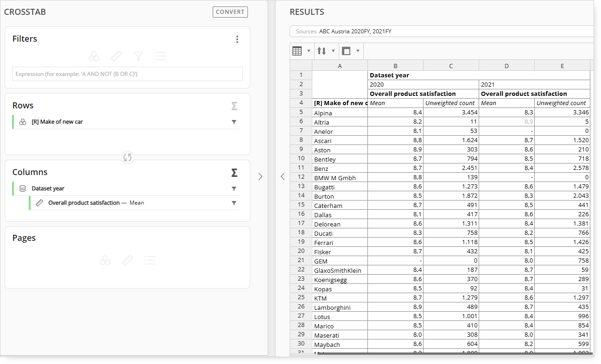The image size is (601, 364).
Task: Click the 2021 year header cell
Action: (534, 84)
